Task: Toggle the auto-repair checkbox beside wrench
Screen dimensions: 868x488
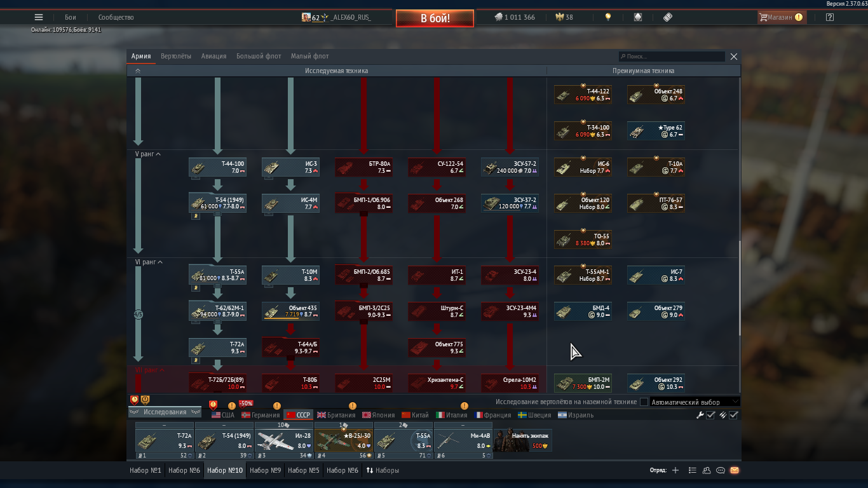Action: [x=711, y=415]
